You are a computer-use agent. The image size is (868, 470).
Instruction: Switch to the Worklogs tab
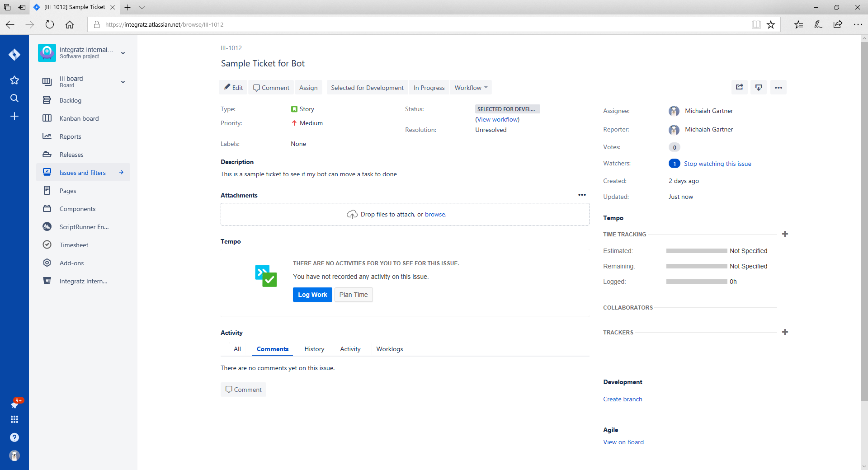point(389,349)
